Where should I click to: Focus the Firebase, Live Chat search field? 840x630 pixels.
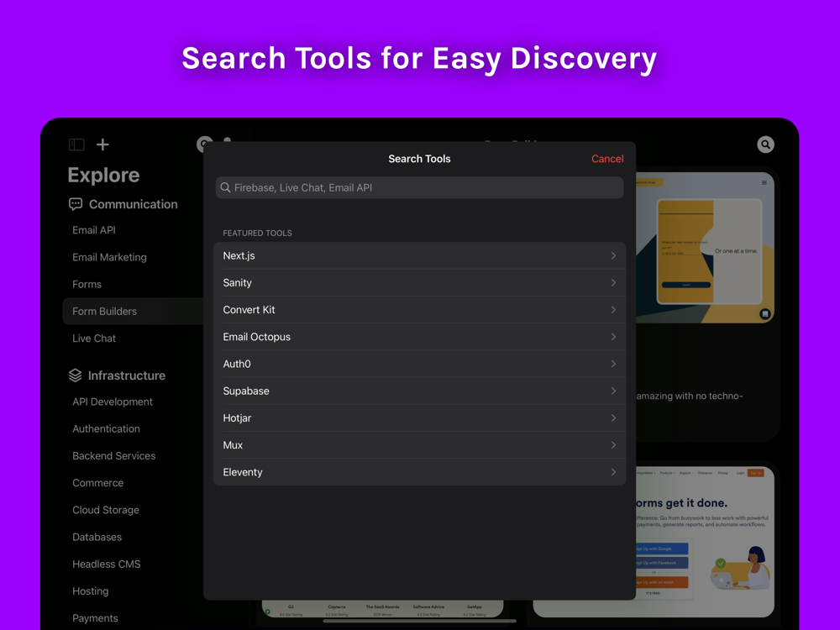[419, 187]
